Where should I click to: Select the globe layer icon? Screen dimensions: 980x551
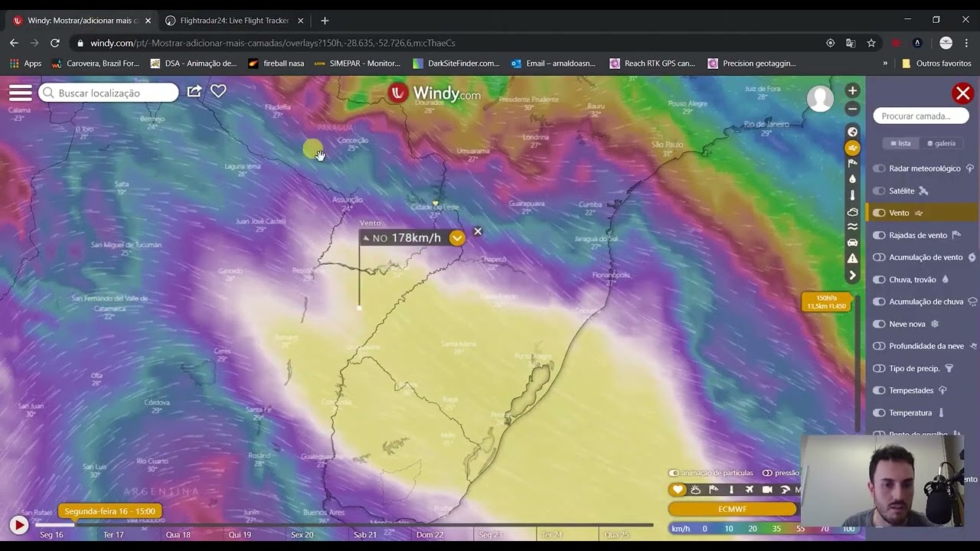click(852, 132)
